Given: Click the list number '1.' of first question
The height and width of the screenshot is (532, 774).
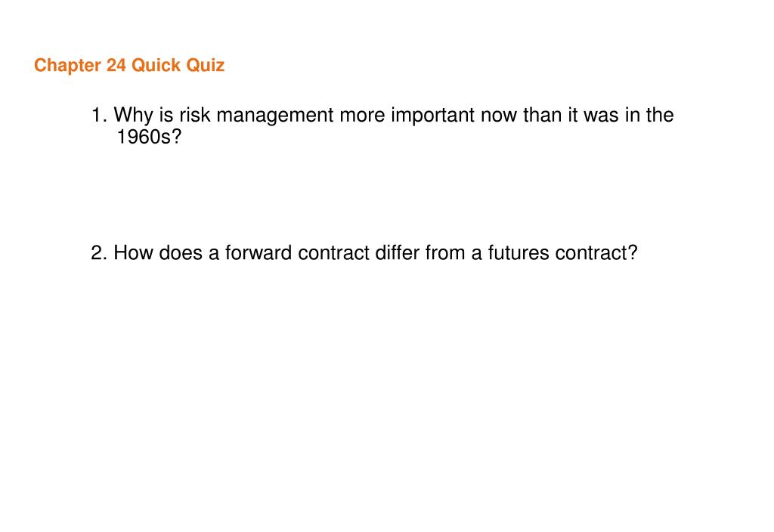Looking at the screenshot, I should (x=99, y=116).
